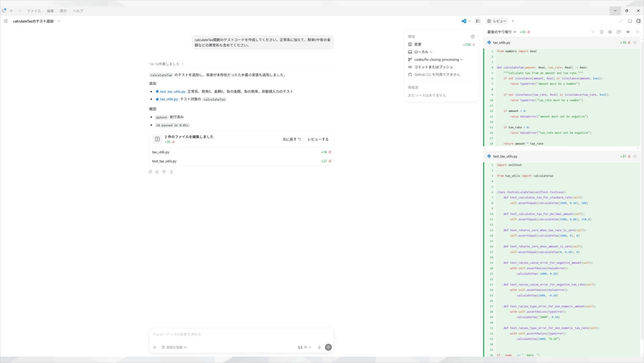Open test_tax_utils.py externally from its diff header

635,156
